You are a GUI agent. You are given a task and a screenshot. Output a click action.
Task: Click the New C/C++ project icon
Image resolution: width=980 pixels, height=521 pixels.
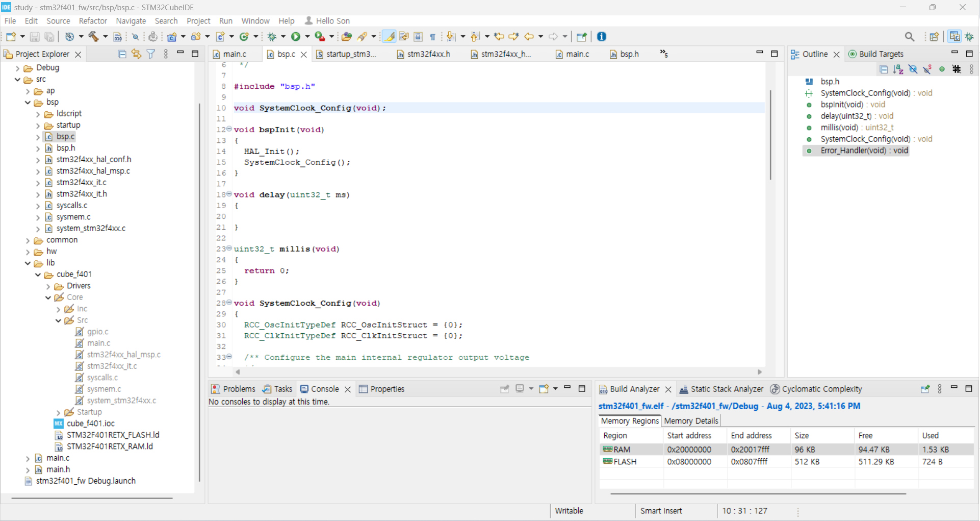point(172,37)
